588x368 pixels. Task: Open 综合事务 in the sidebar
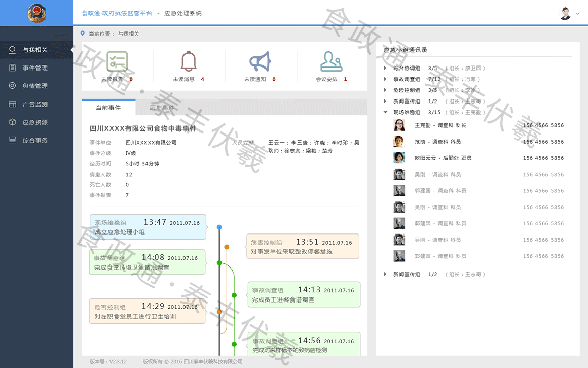(x=35, y=140)
